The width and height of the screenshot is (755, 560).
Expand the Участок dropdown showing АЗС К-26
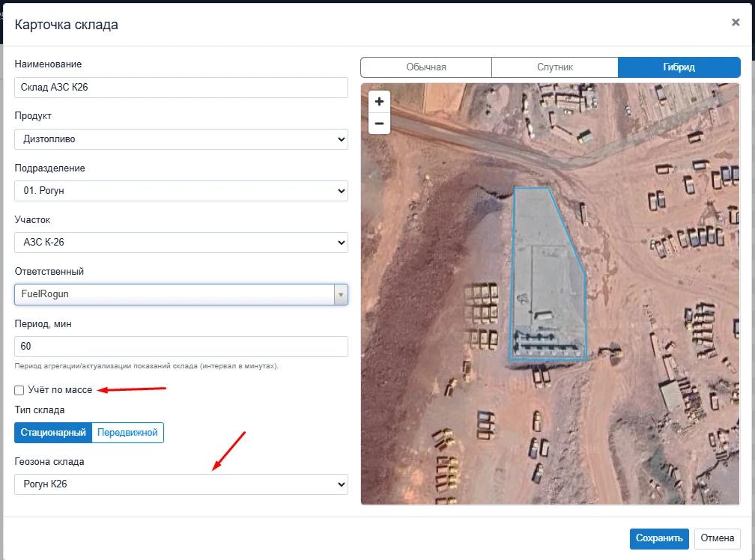click(x=181, y=242)
